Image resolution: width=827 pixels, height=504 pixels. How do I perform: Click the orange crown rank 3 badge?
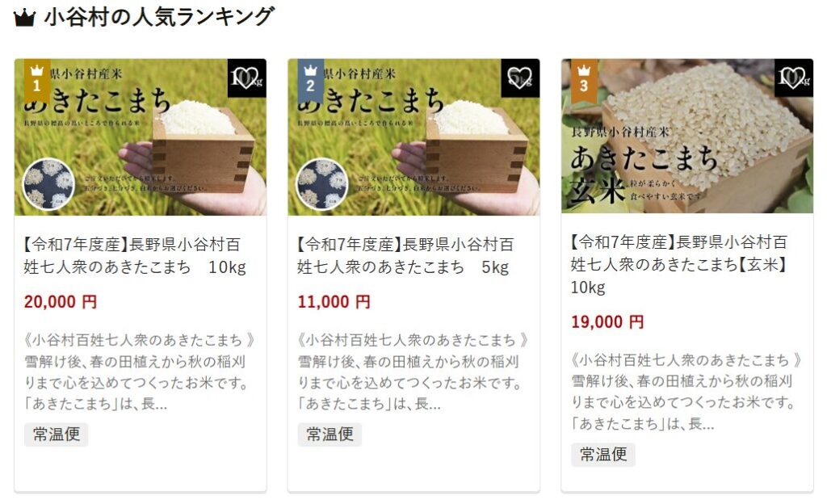click(x=584, y=81)
